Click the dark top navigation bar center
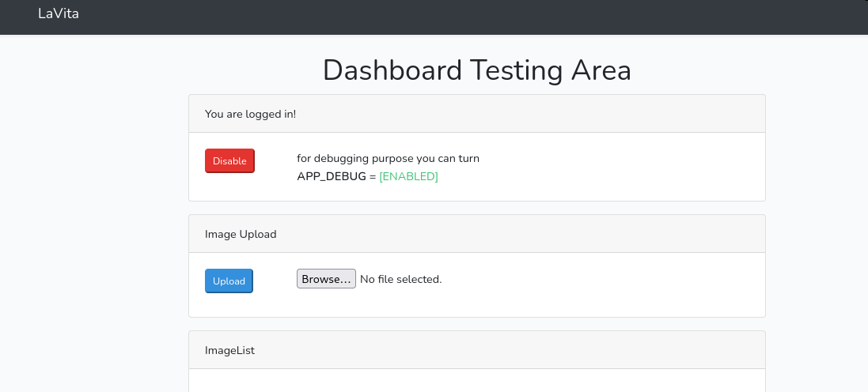 click(434, 16)
